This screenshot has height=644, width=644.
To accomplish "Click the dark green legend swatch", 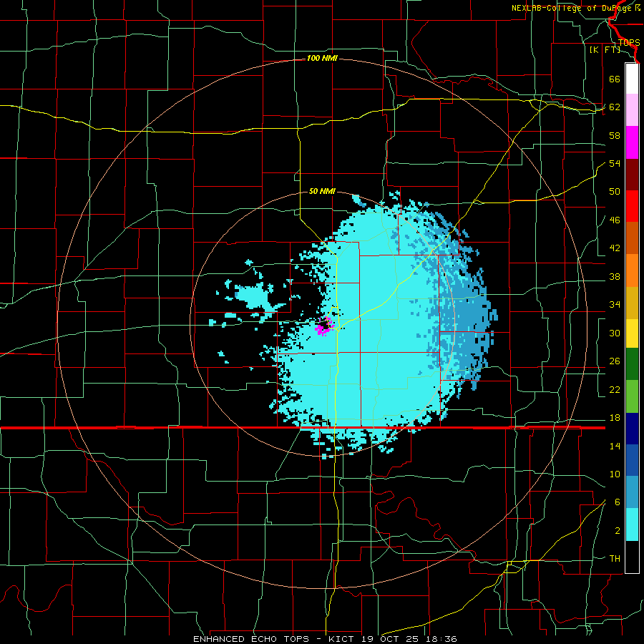I will 632,364.
